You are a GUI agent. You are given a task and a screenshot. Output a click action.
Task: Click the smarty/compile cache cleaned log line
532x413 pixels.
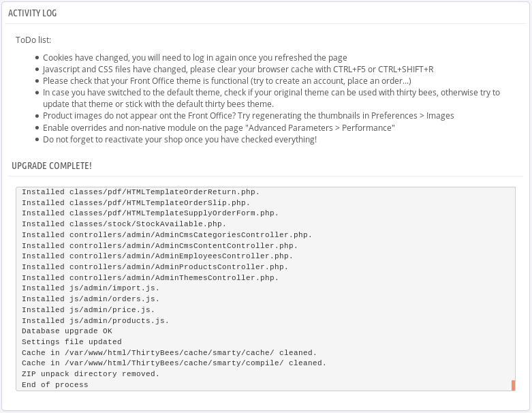(x=174, y=363)
